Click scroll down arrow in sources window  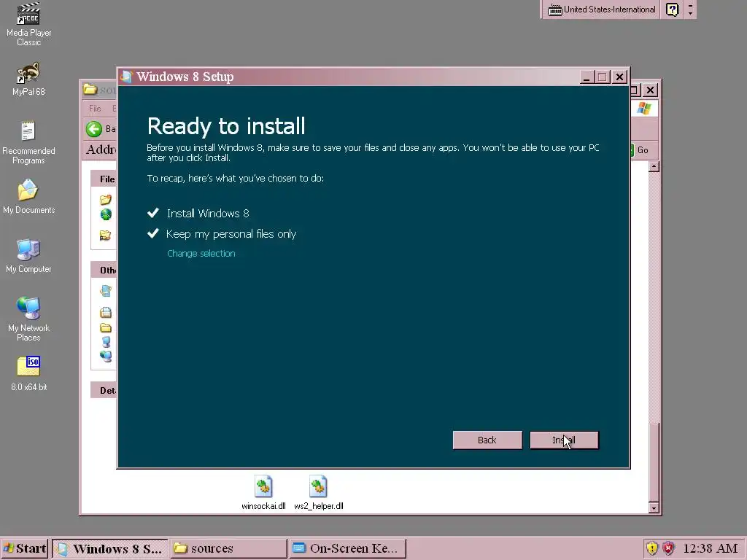pos(654,508)
